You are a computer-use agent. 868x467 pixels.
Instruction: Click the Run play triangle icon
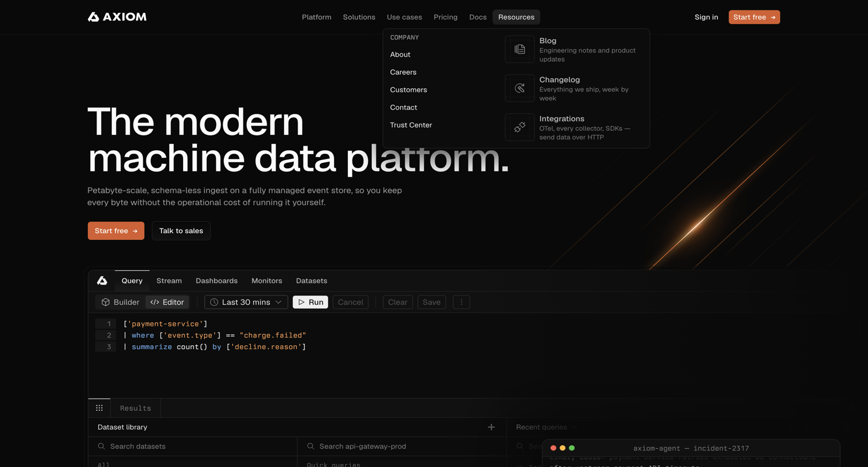[x=301, y=302]
